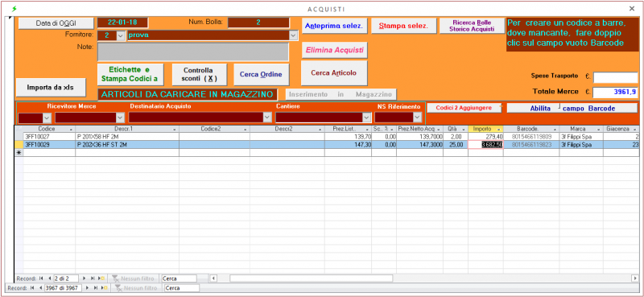Go to first record in inner navigator
The width and height of the screenshot is (644, 297).
[41, 278]
